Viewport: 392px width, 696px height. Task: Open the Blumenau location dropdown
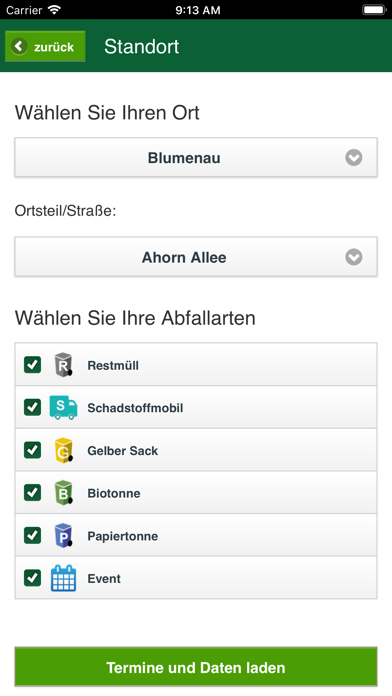(x=196, y=158)
